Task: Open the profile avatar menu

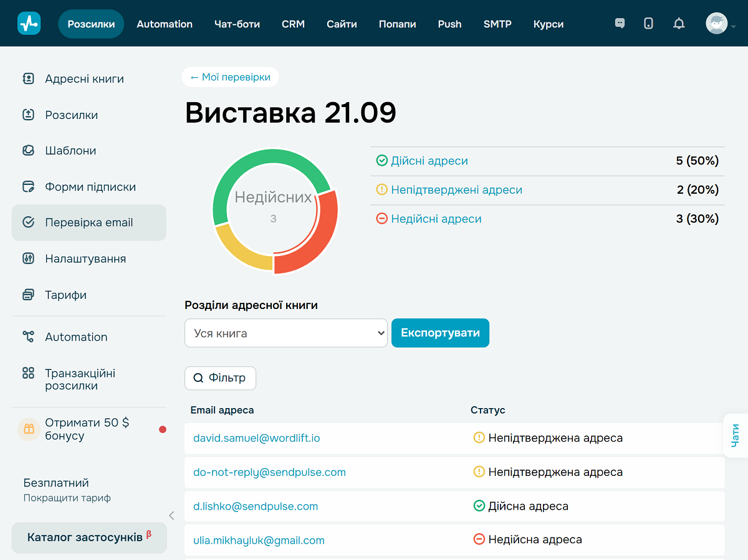Action: tap(716, 23)
